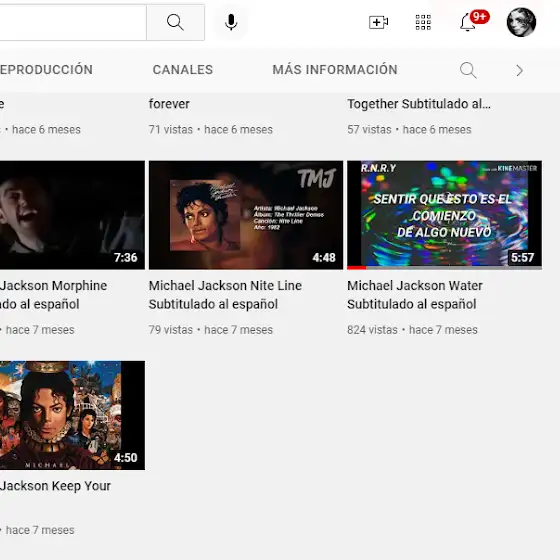Open the Jackson Keep Your title link

[x=55, y=486]
